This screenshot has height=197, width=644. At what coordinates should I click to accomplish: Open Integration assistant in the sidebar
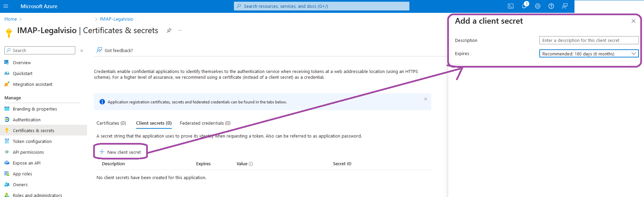pyautogui.click(x=32, y=84)
